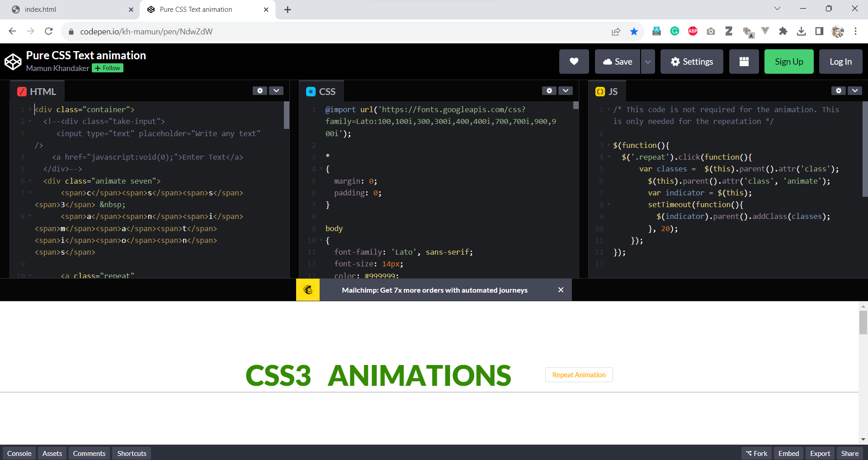Switch to the index.html browser tab
868x460 pixels.
click(68, 9)
